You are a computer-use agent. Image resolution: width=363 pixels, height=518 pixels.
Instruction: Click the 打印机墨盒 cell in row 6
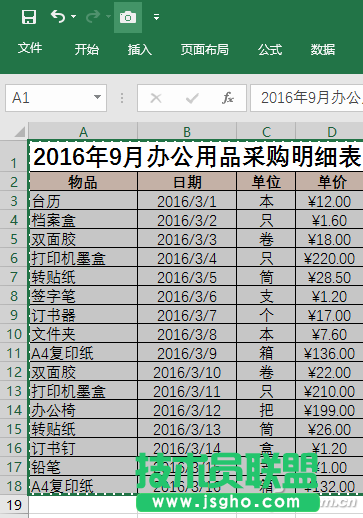83,258
